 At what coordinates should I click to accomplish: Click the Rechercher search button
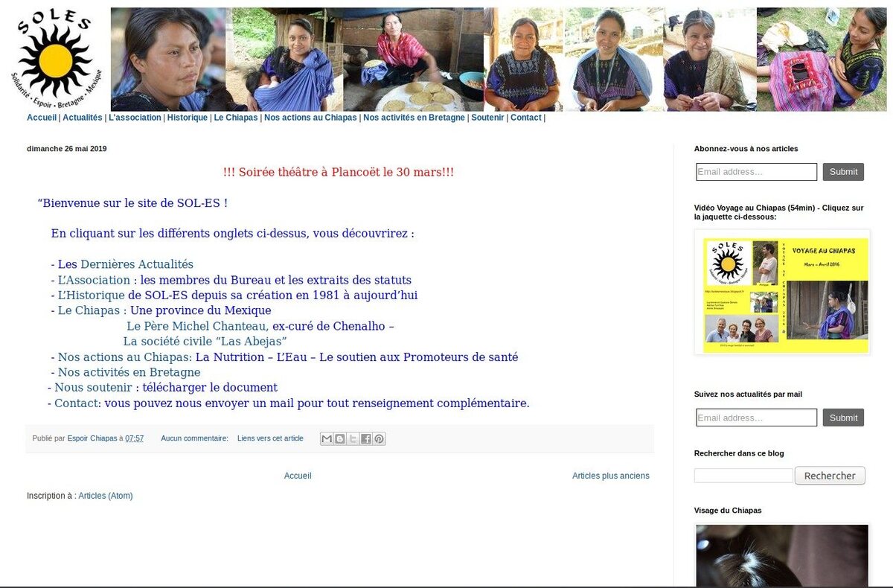[x=830, y=476]
